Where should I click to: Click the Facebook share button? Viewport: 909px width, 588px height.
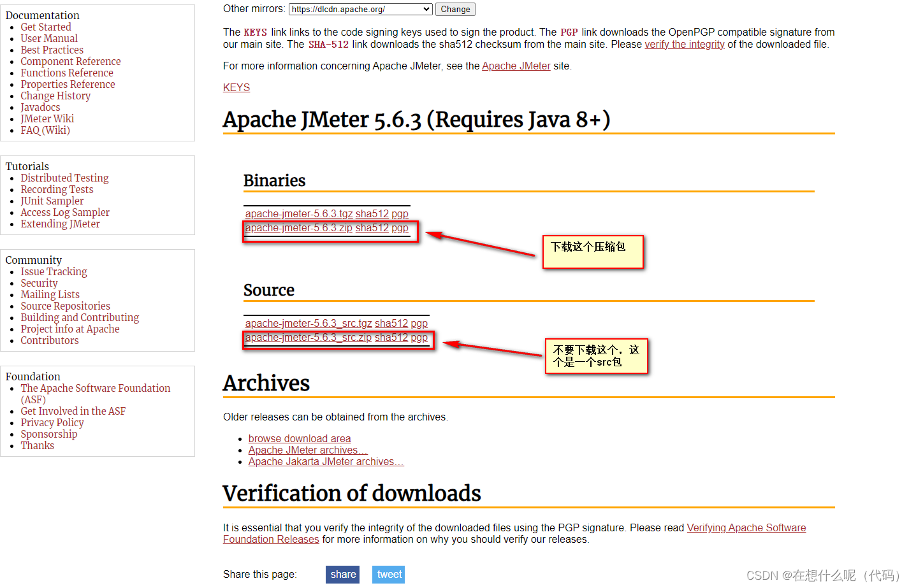pyautogui.click(x=343, y=575)
